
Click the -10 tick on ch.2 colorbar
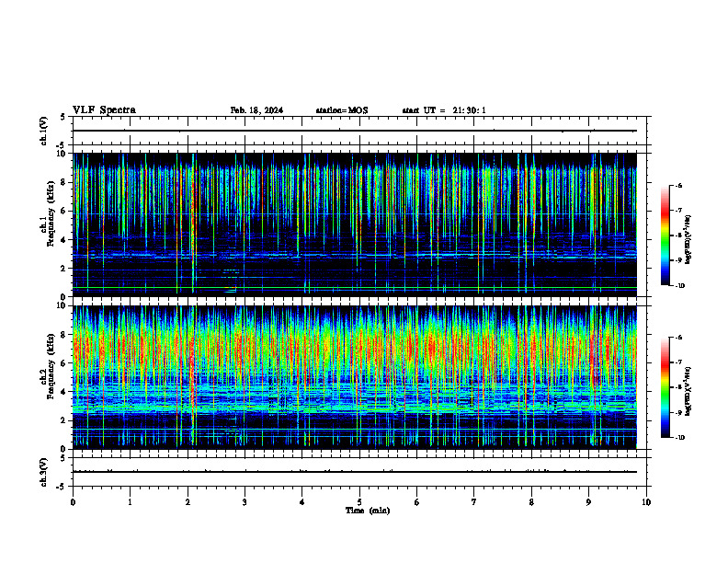pos(680,438)
